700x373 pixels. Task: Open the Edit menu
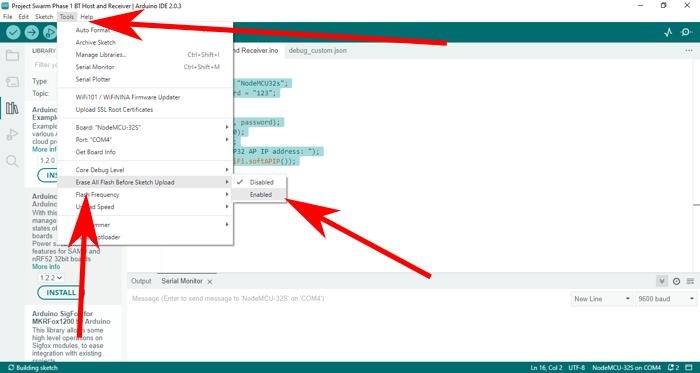point(24,17)
